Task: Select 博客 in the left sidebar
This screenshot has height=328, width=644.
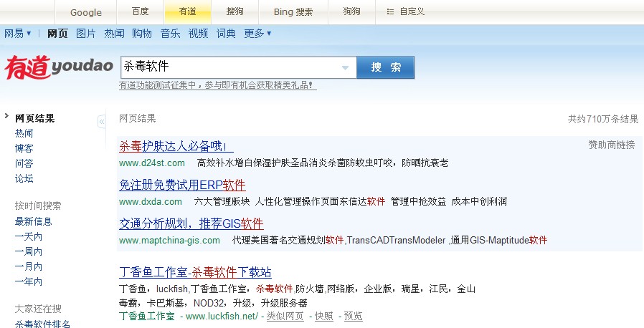Action: [24, 148]
